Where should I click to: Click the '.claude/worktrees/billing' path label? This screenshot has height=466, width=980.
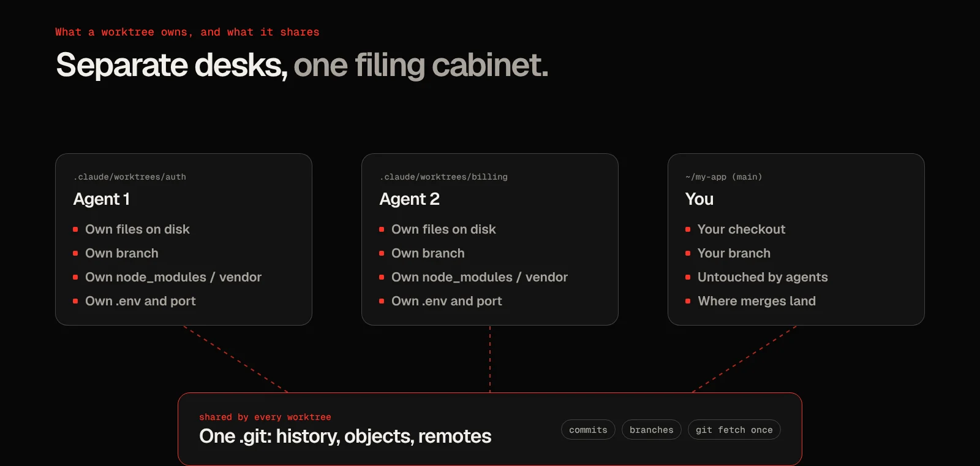point(444,177)
